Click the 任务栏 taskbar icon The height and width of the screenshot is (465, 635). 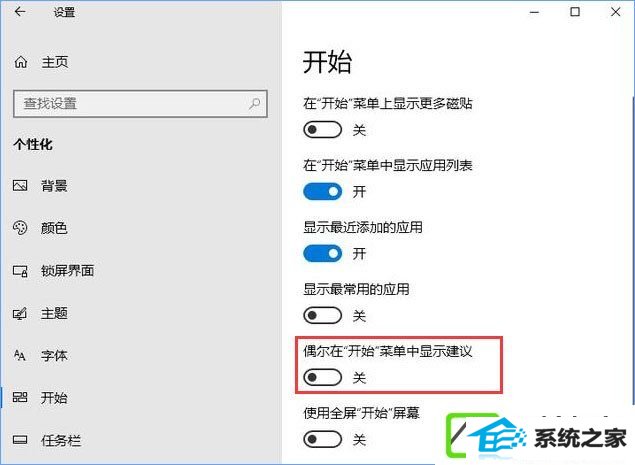click(20, 440)
